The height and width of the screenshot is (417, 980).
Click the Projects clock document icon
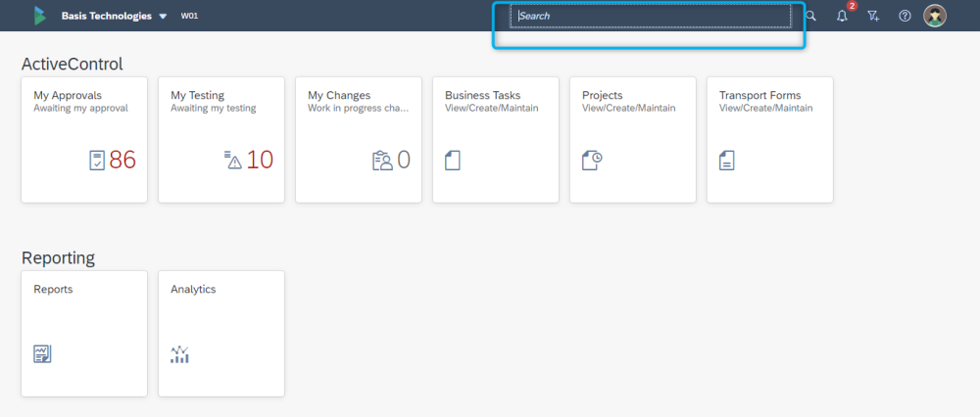591,161
